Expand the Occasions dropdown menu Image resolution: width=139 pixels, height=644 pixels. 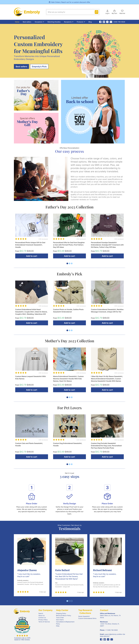click(39, 22)
